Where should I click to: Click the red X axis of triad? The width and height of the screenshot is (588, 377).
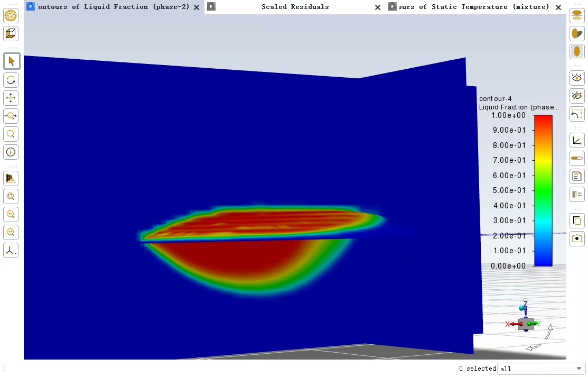pyautogui.click(x=514, y=324)
